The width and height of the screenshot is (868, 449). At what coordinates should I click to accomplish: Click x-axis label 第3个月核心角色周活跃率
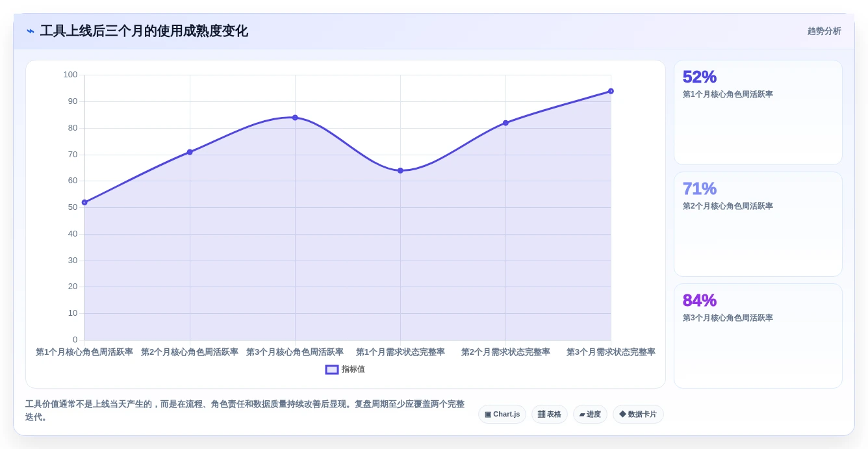pos(295,352)
